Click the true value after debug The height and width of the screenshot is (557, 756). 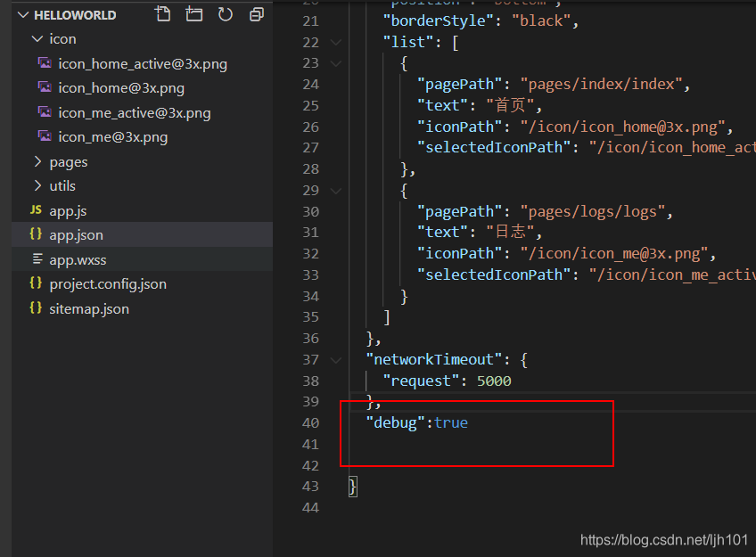(451, 423)
